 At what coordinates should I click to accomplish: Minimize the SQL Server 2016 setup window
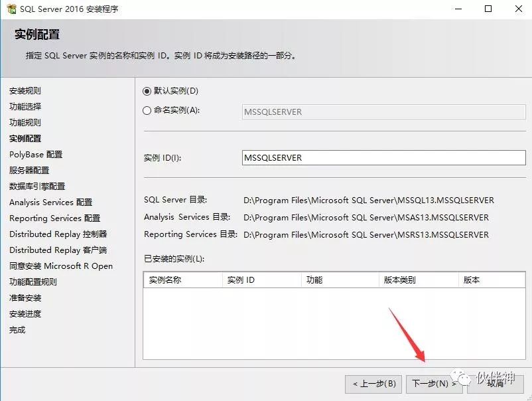[458, 9]
